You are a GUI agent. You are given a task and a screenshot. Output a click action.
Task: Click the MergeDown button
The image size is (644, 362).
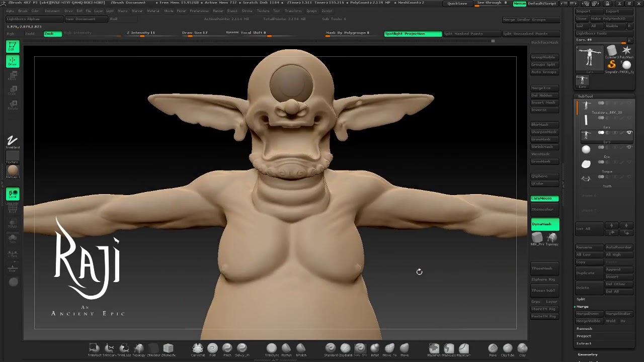click(589, 314)
